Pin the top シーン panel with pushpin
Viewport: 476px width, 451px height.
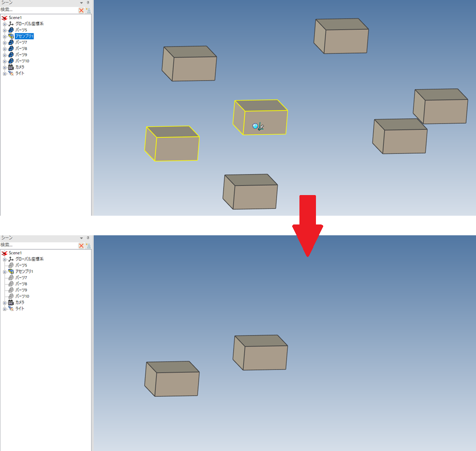tap(88, 3)
